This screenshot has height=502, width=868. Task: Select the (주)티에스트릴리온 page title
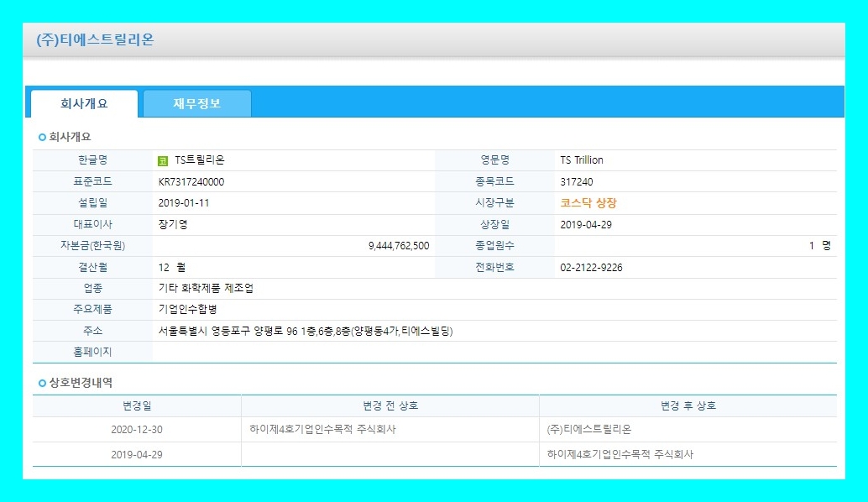point(95,39)
